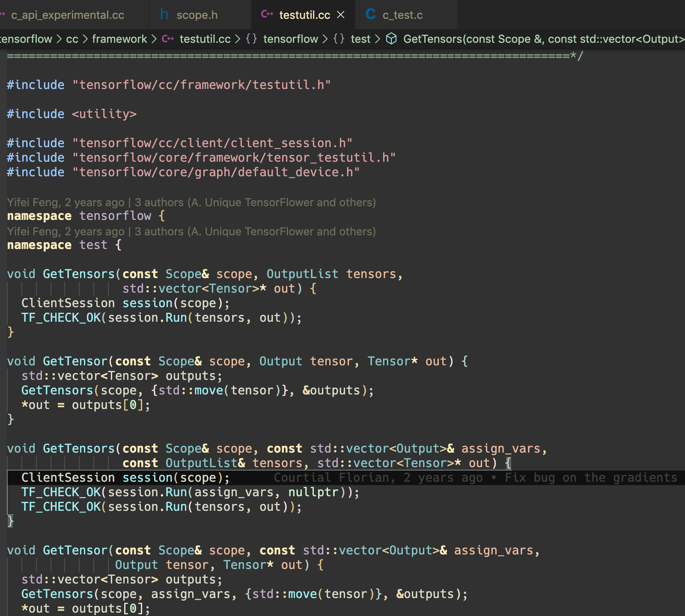Click the first TF_CHECK_OK(session.Run(tensors, out)) line
The image size is (685, 616).
point(161,317)
